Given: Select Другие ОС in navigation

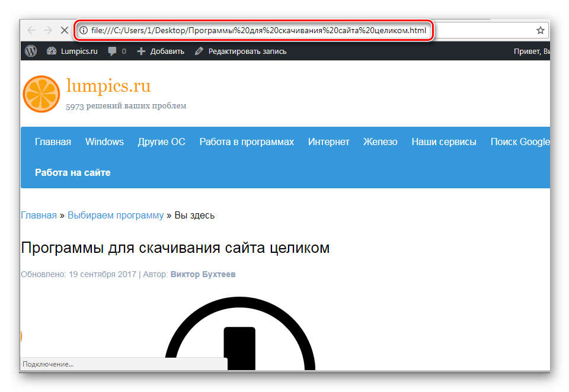Looking at the screenshot, I should [x=161, y=142].
